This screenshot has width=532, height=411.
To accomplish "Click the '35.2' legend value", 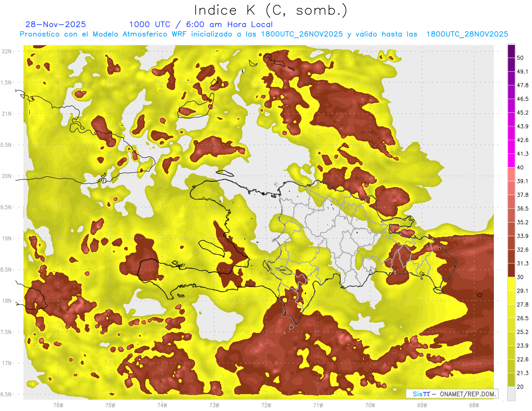I will tap(523, 222).
